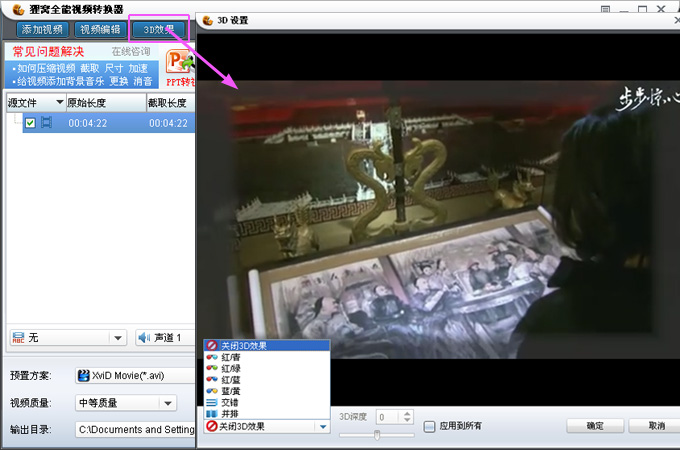Image resolution: width=680 pixels, height=450 pixels.
Task: Open the 3D效果 settings button
Action: click(159, 29)
